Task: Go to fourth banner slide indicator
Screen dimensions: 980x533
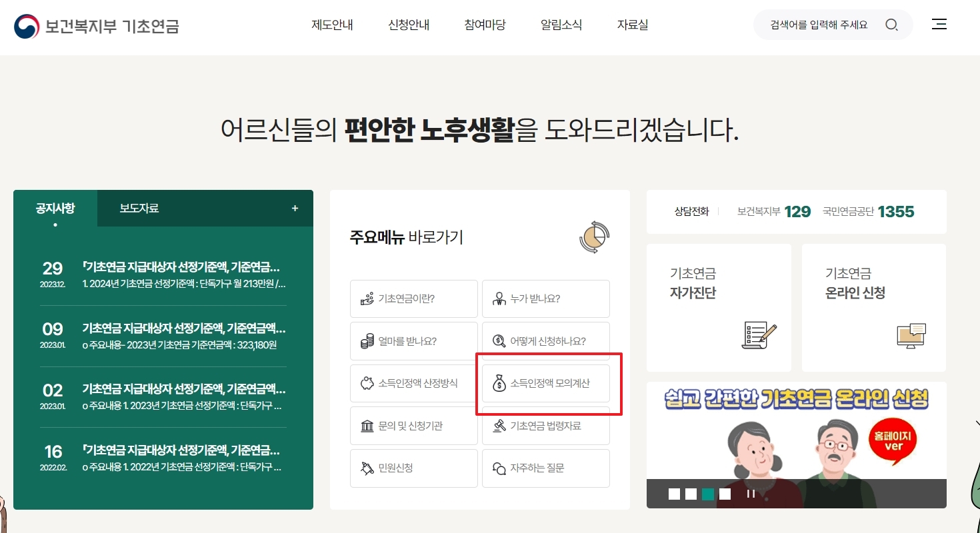Action: 725,494
